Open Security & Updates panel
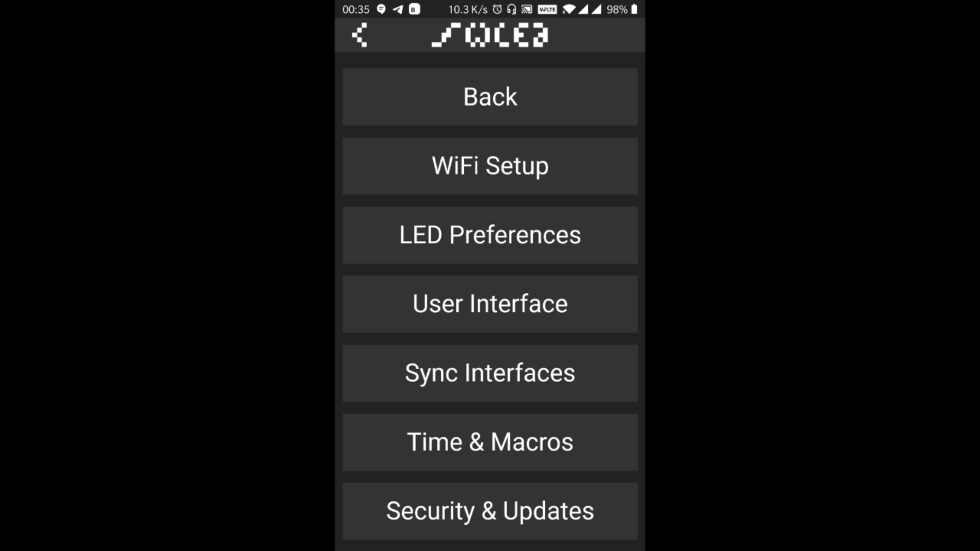The height and width of the screenshot is (551, 980). coord(489,511)
